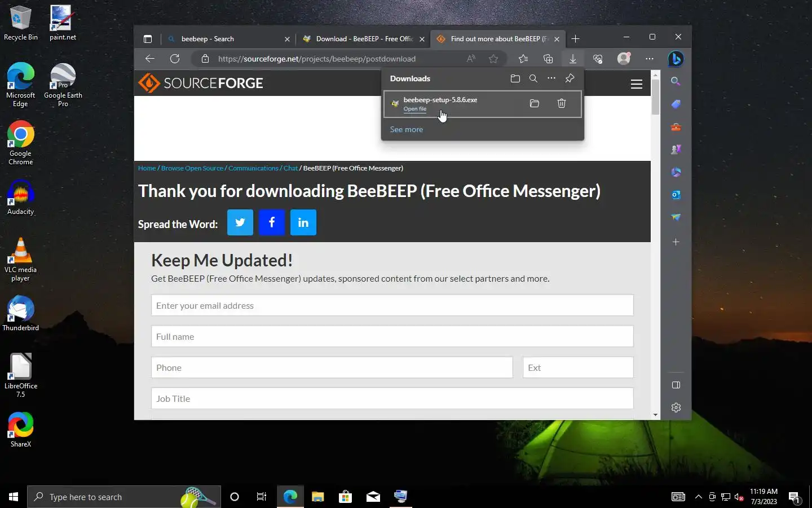The height and width of the screenshot is (508, 812).
Task: Click the email address field
Action: (392, 305)
